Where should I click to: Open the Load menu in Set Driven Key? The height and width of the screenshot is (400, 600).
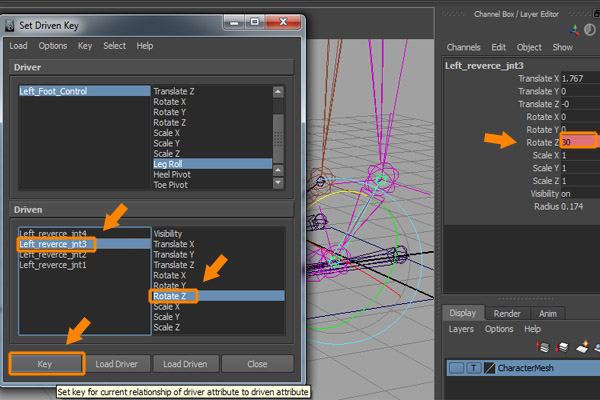[18, 46]
